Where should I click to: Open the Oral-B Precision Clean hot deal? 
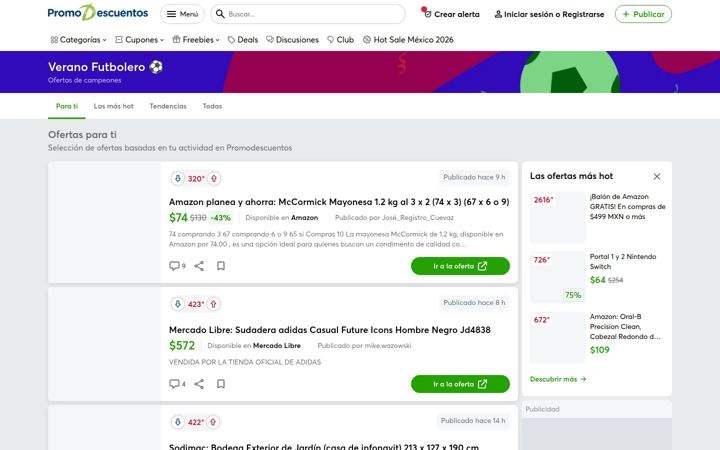point(625,326)
